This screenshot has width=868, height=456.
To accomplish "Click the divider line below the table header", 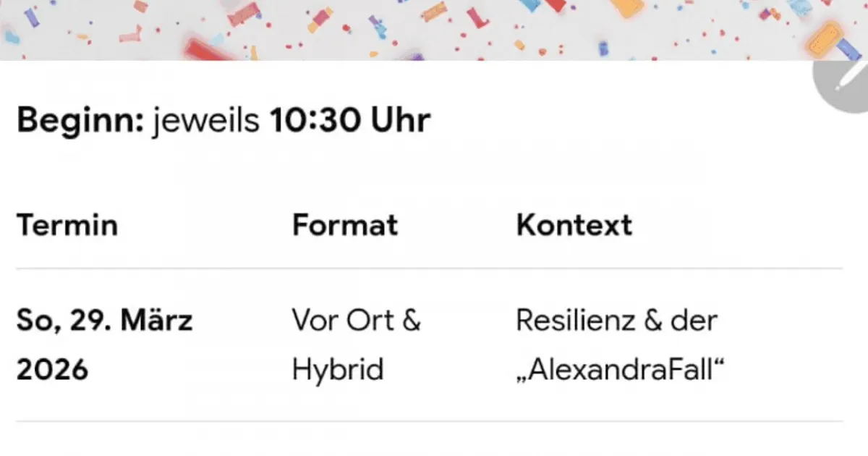I will (428, 269).
